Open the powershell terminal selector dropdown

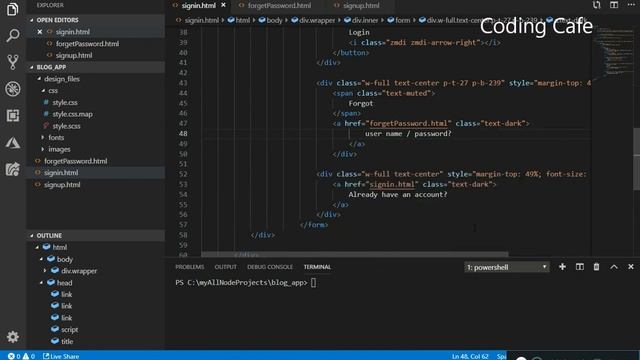point(507,267)
